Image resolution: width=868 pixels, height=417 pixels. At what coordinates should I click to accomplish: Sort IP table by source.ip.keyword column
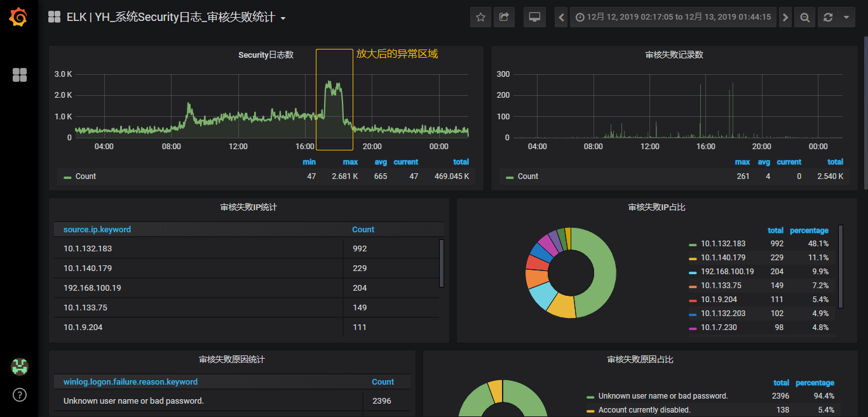click(97, 230)
